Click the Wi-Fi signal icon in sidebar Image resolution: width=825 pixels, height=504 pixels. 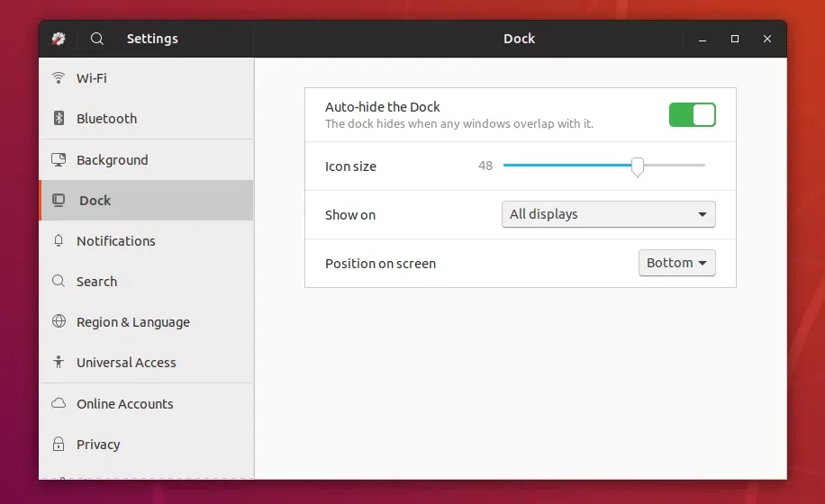59,78
